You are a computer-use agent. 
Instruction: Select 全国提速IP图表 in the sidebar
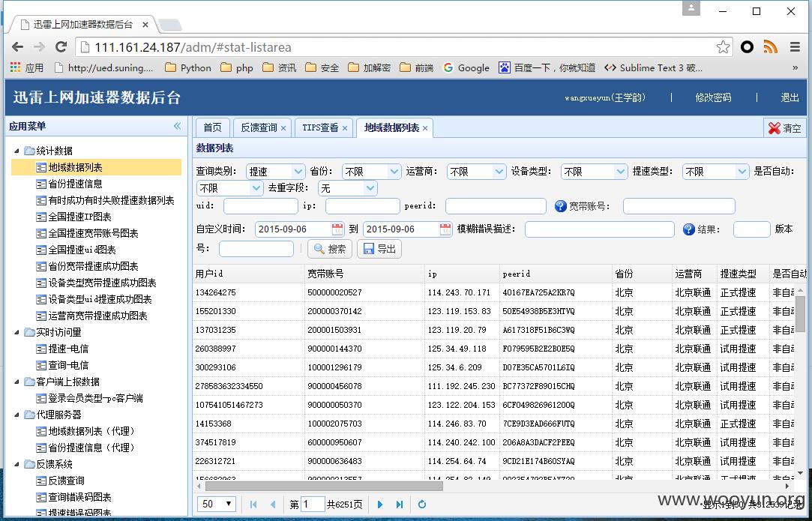click(79, 217)
